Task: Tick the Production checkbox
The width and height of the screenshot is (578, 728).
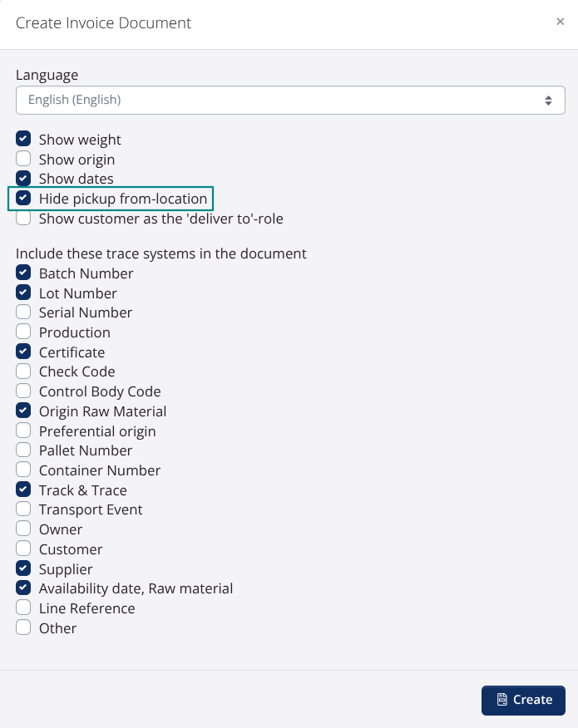Action: [23, 332]
